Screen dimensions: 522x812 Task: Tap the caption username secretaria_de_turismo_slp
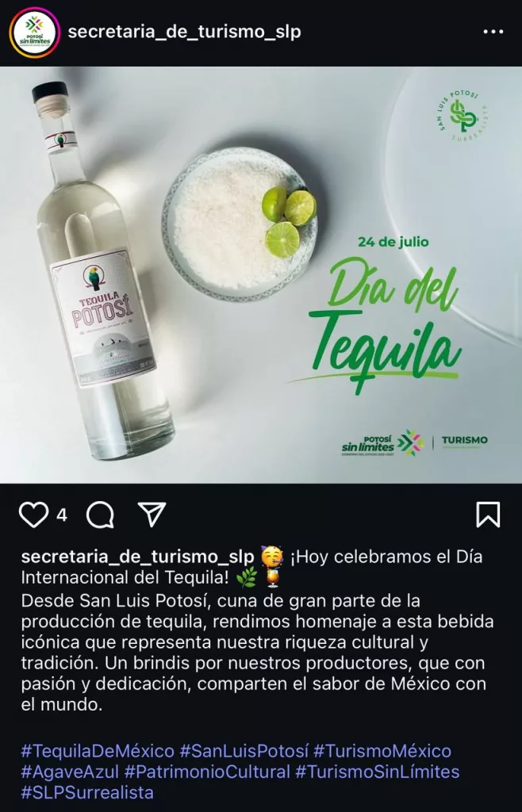pos(138,557)
